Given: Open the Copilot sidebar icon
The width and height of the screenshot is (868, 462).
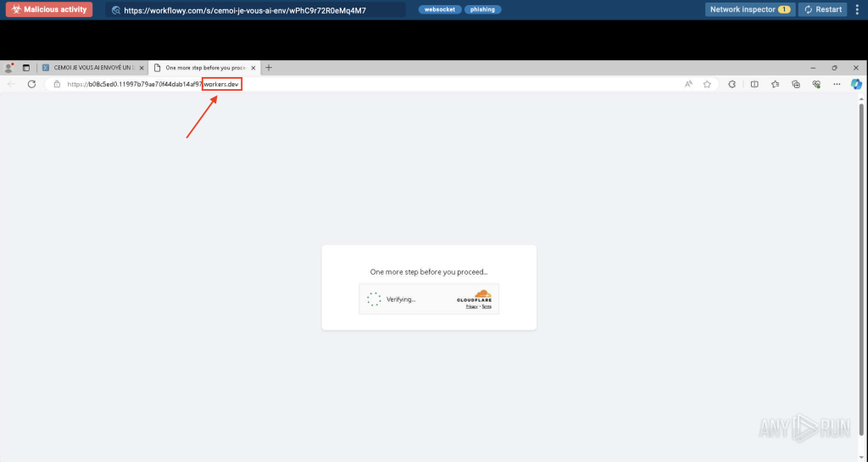Looking at the screenshot, I should click(x=856, y=84).
